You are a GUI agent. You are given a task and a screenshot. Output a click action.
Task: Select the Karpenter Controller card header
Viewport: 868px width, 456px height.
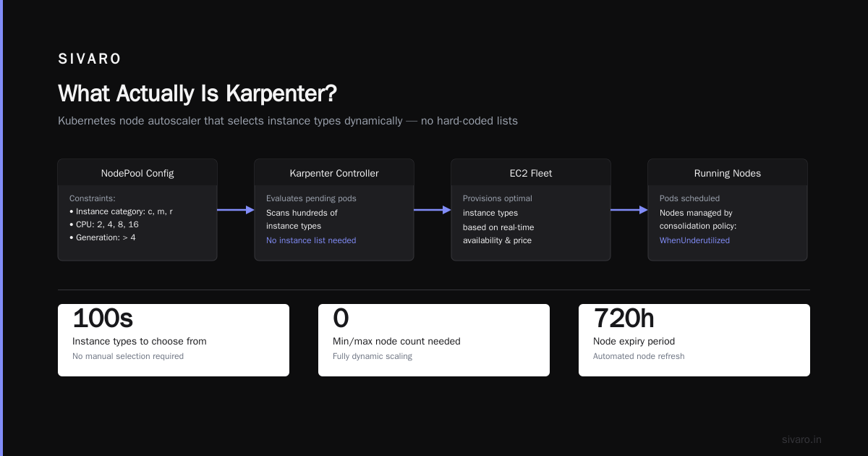click(x=334, y=173)
